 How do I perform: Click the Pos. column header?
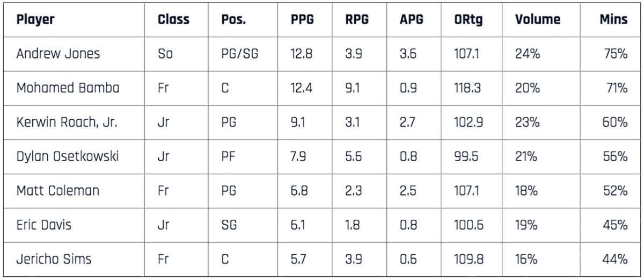point(233,20)
